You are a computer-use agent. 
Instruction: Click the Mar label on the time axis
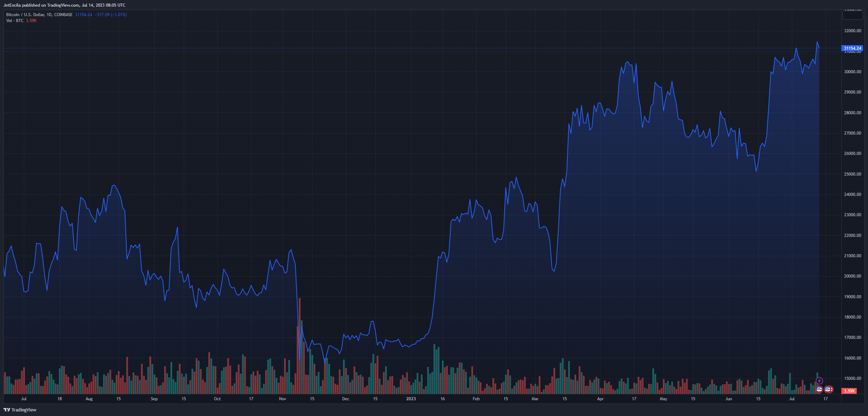pyautogui.click(x=535, y=399)
